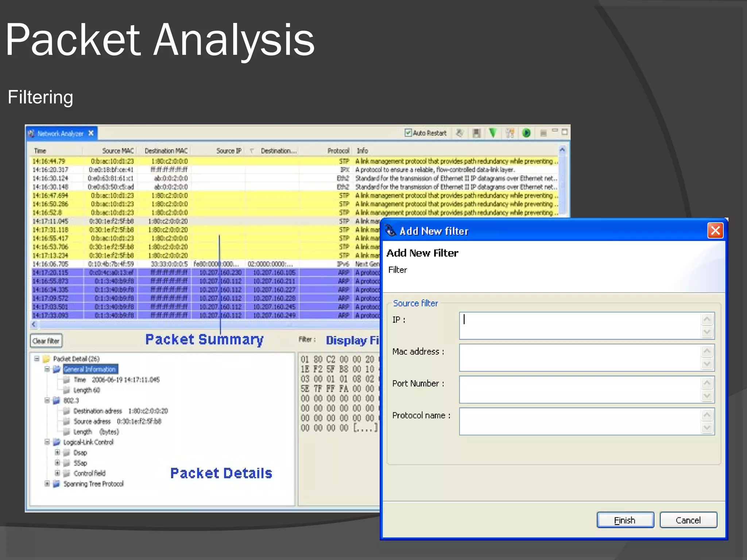Close the Network Analyzer tab

click(x=91, y=133)
